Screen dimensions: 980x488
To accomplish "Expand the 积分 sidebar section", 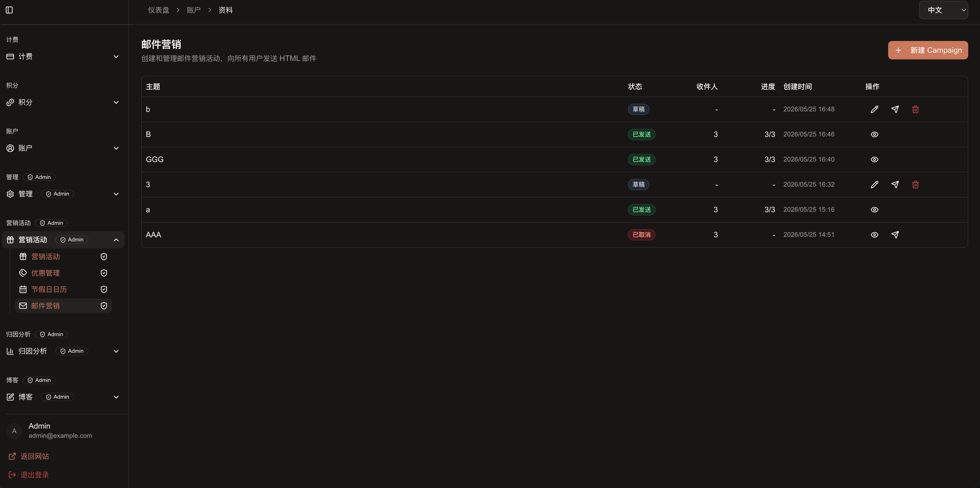I will (x=116, y=102).
